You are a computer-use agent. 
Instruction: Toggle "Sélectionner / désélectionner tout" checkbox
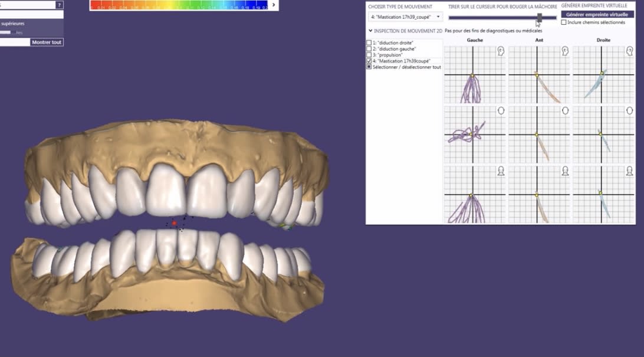pos(369,67)
